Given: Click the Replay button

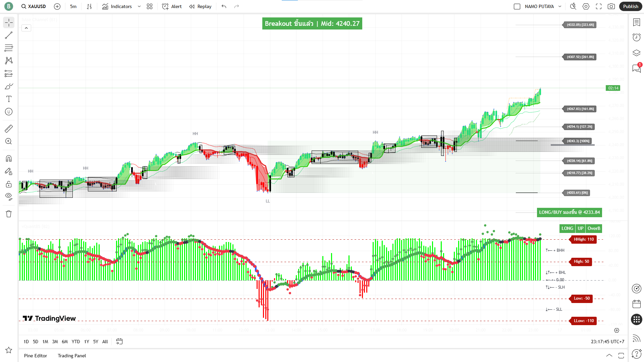Looking at the screenshot, I should pyautogui.click(x=200, y=6).
